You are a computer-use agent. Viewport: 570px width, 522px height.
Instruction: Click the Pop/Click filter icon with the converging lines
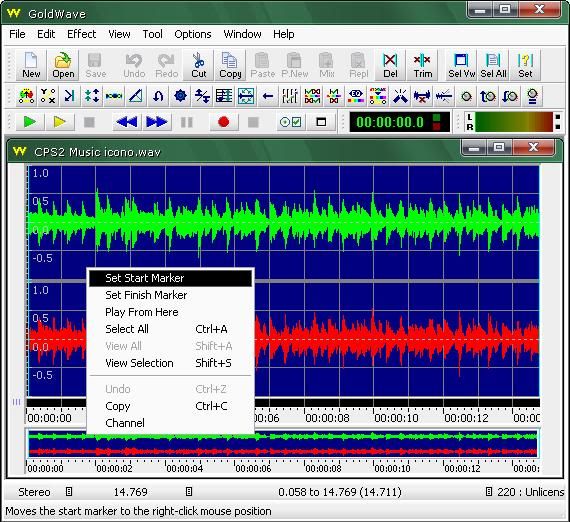point(400,96)
